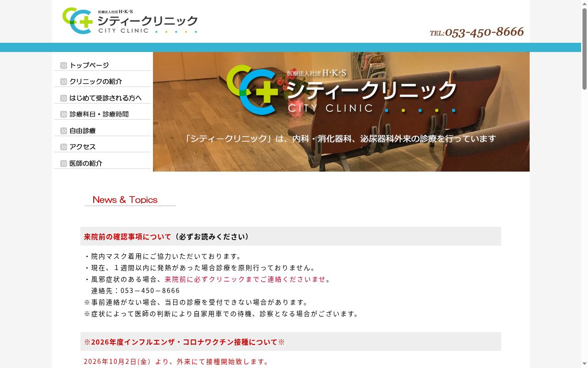588x368 pixels.
Task: Click the arrow icon beside トップページ
Action: tap(64, 65)
